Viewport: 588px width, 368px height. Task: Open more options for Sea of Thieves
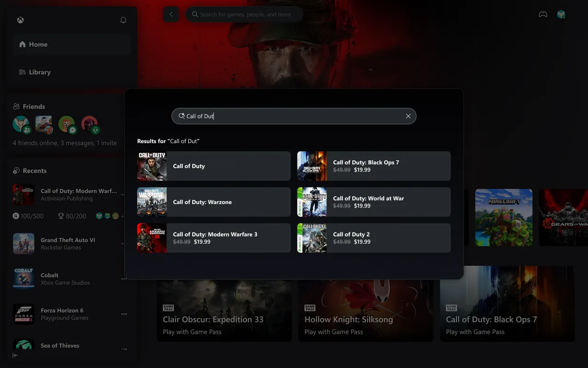[x=124, y=349]
